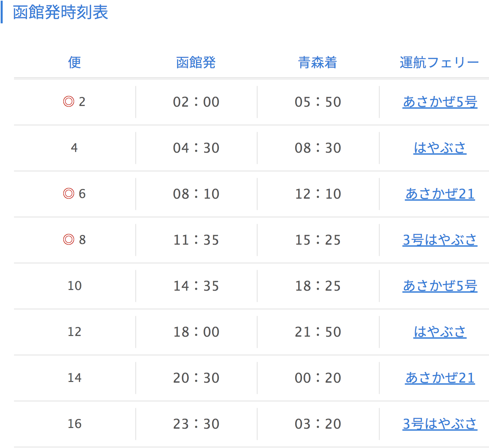Click service number 8 text
The height and width of the screenshot is (448, 489).
tap(82, 240)
